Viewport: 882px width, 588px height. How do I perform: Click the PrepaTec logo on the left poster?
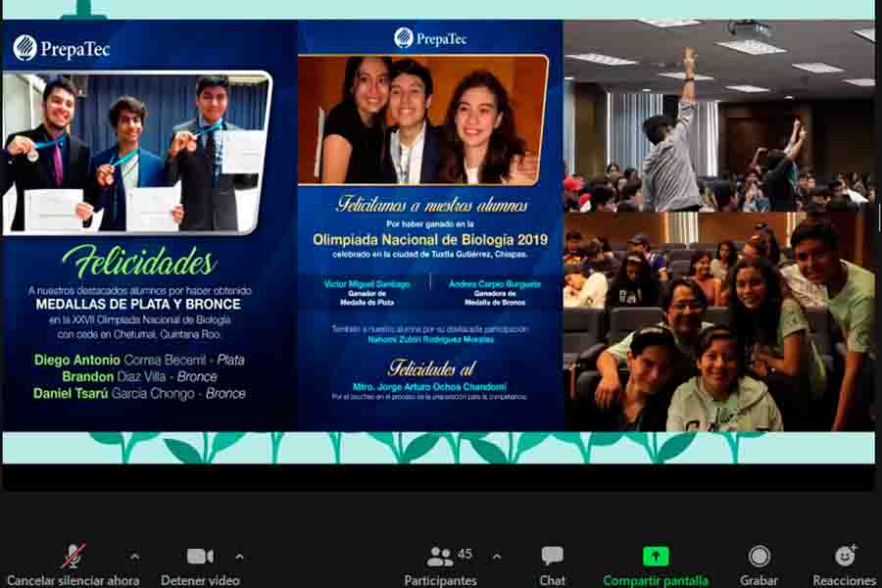[x=61, y=48]
